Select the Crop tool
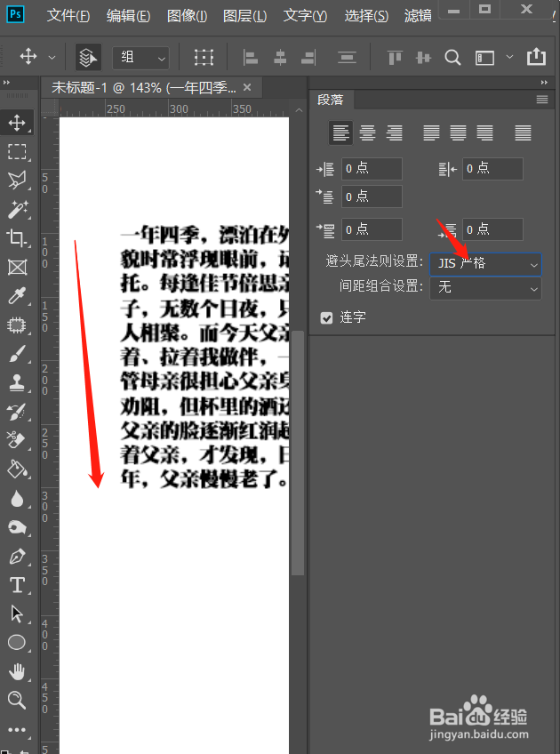560x754 pixels. click(17, 238)
